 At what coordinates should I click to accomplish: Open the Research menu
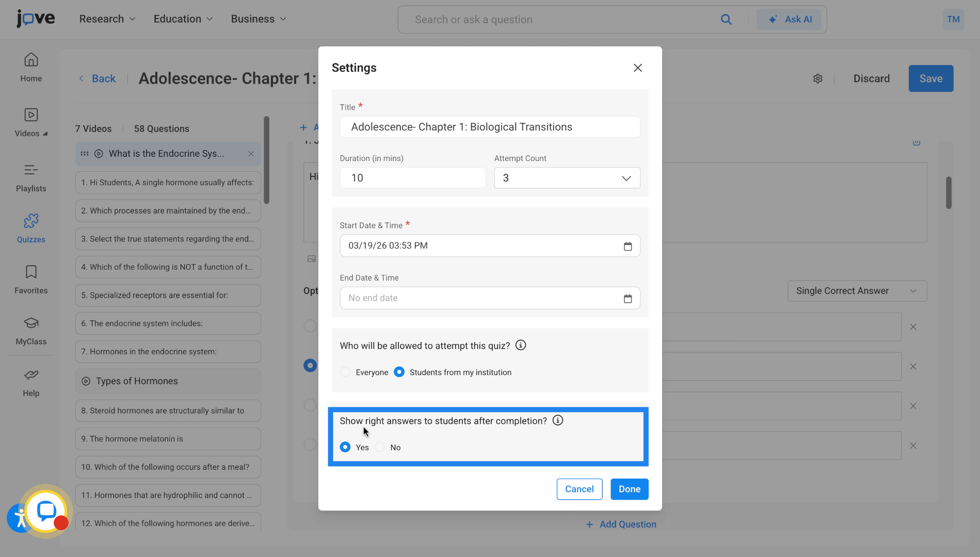(107, 19)
